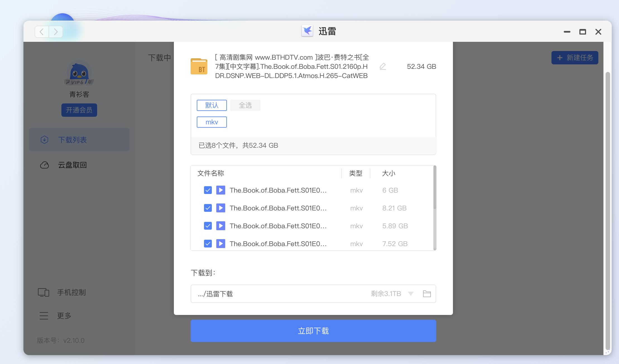This screenshot has width=619, height=364.
Task: Uncheck the 8.21 GB file checkbox
Action: [208, 208]
